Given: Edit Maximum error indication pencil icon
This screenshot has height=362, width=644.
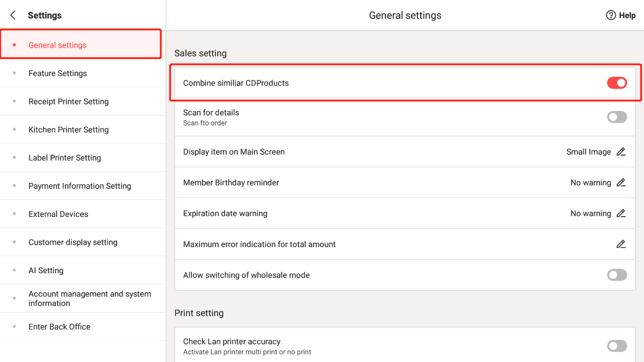Looking at the screenshot, I should click(x=621, y=244).
